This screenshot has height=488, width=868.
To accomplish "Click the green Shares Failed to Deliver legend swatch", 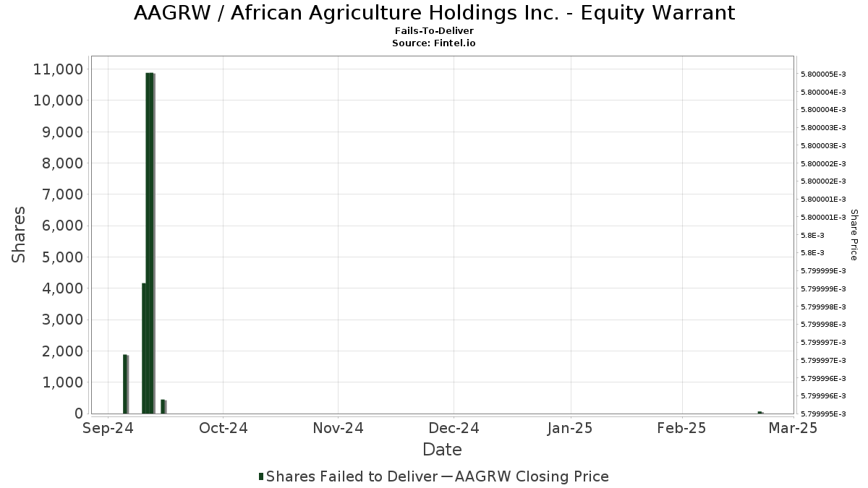I will coord(261,476).
